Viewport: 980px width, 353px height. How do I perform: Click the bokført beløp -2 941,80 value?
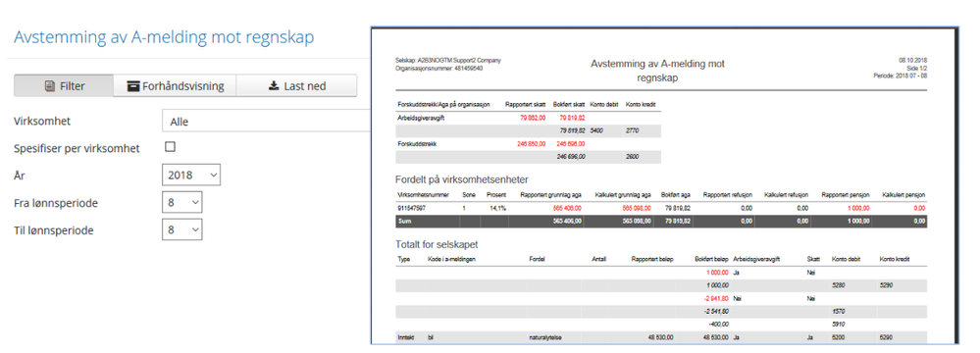pos(716,298)
